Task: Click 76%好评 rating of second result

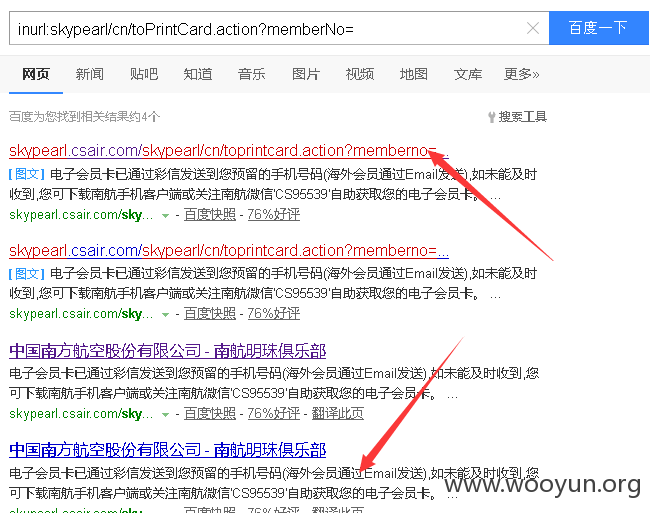Action: [274, 314]
